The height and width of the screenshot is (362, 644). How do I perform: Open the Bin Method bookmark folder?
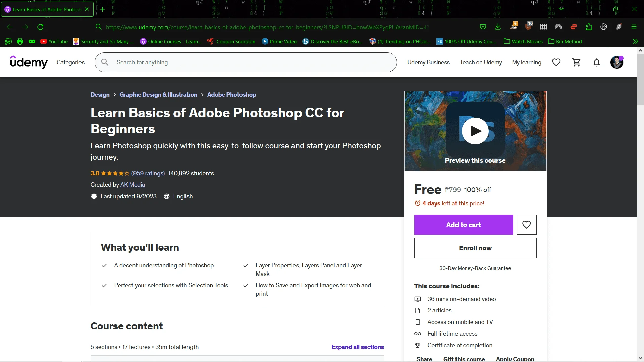[565, 42]
